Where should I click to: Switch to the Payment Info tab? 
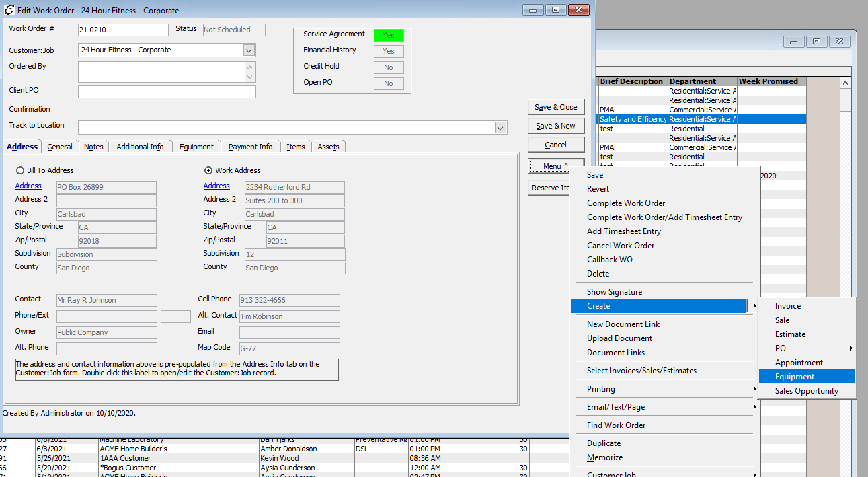point(250,147)
